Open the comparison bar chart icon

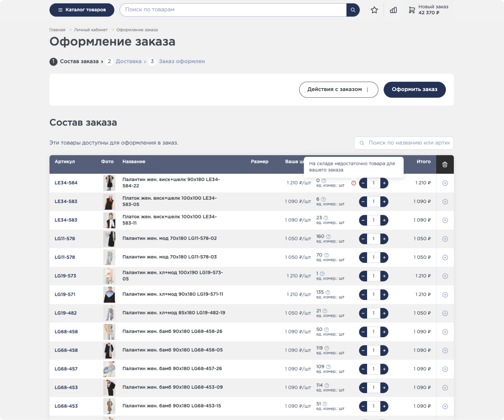[x=393, y=10]
